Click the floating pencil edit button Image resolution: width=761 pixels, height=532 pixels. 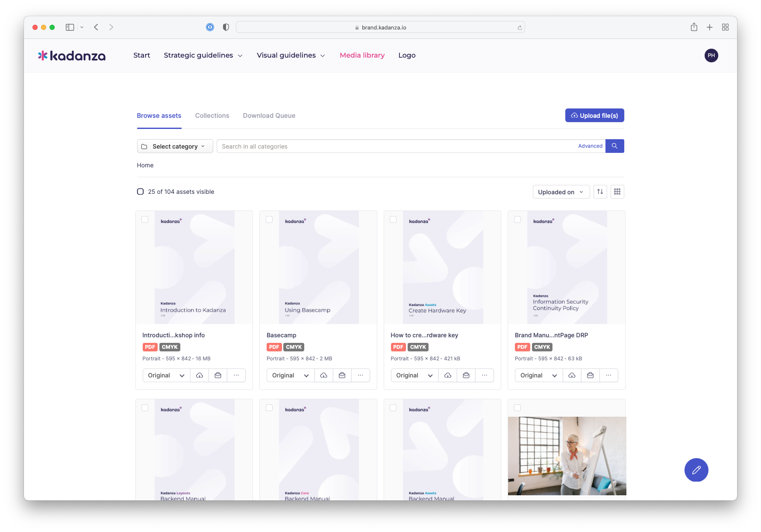tap(696, 470)
